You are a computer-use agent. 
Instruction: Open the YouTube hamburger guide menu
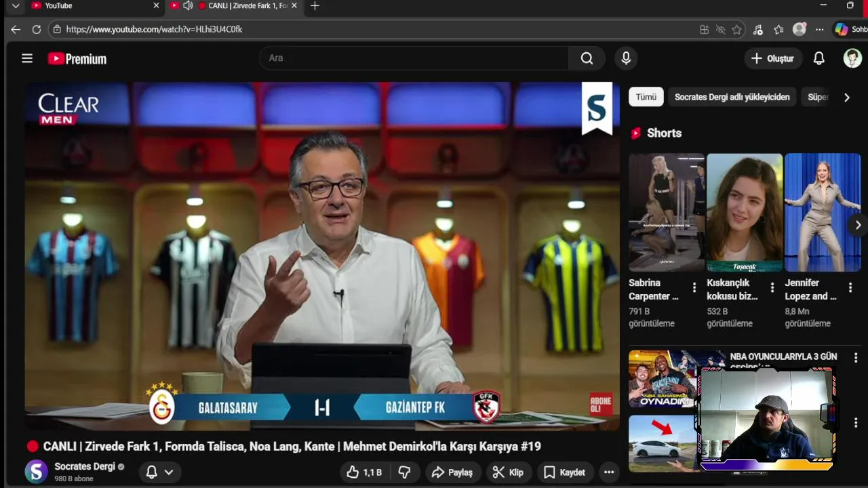[27, 58]
